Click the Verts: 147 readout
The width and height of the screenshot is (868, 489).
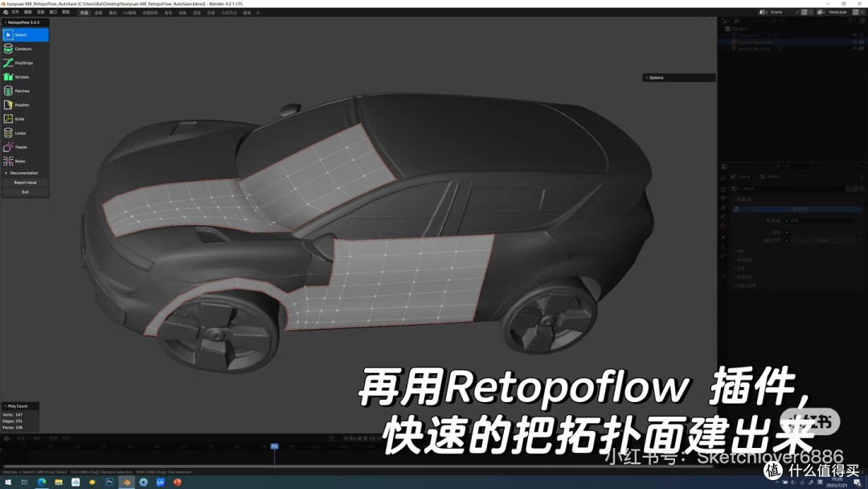pyautogui.click(x=13, y=415)
